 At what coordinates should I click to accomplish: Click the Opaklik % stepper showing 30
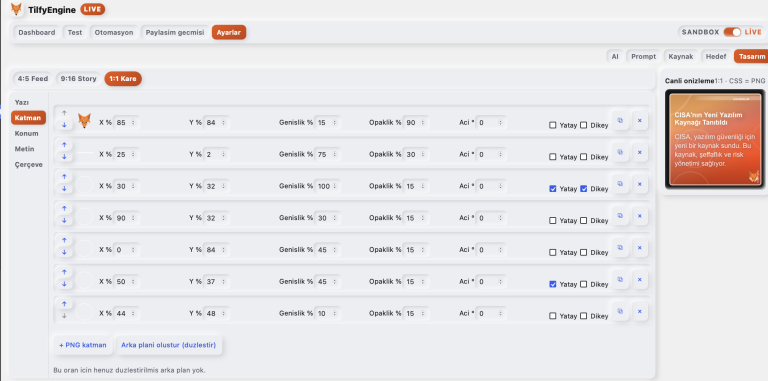[x=423, y=154]
